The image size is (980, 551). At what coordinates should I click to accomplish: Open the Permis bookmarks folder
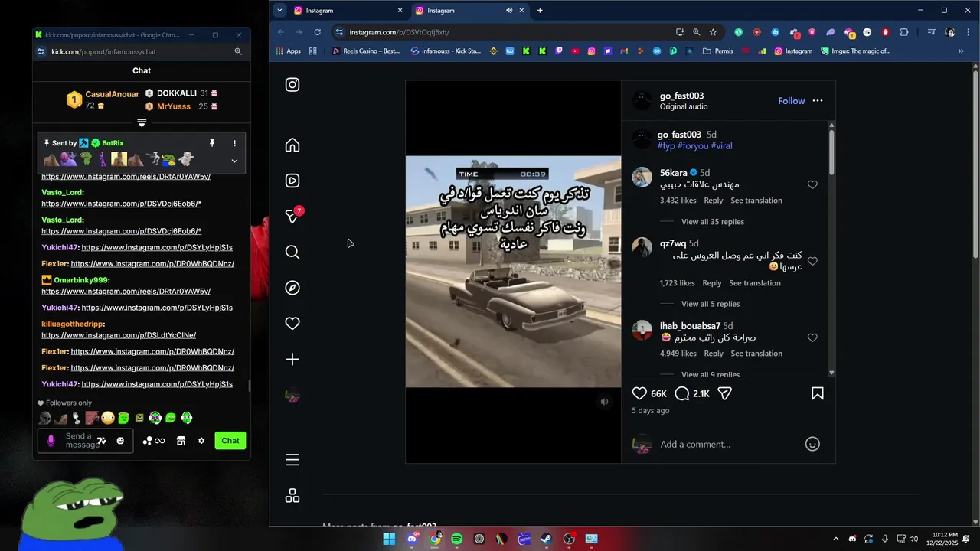[x=718, y=51]
